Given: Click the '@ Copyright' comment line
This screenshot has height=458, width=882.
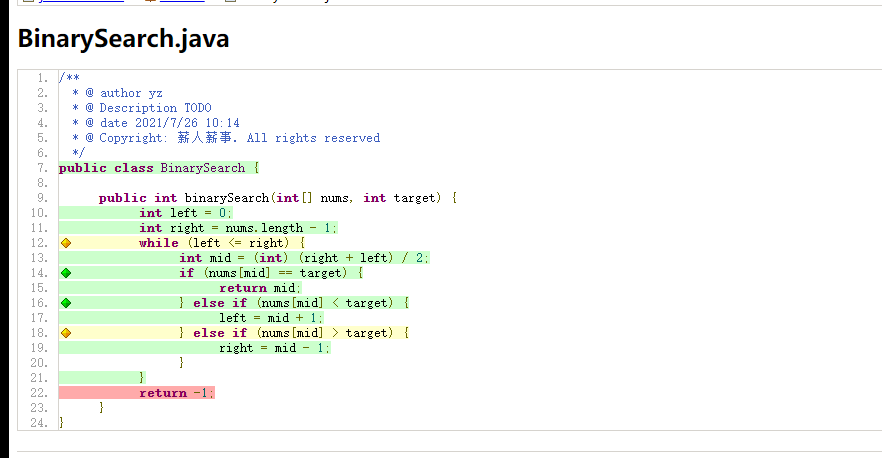Looking at the screenshot, I should tap(226, 138).
